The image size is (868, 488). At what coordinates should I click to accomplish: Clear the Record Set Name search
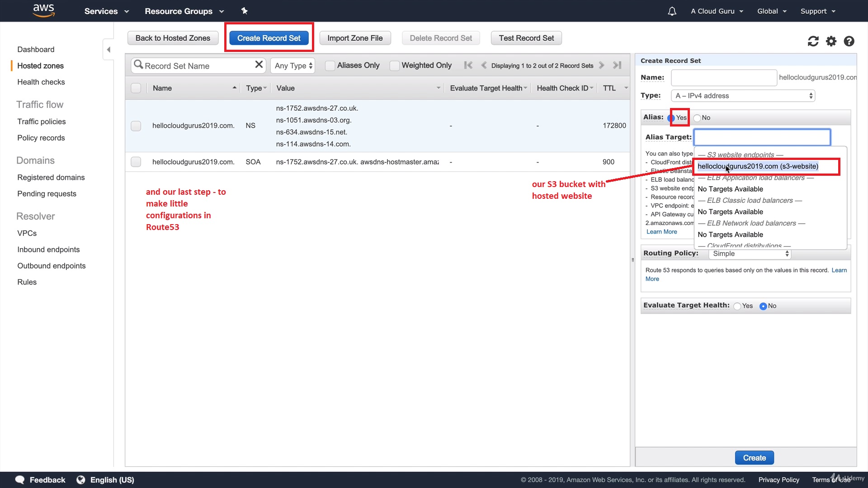coord(259,65)
